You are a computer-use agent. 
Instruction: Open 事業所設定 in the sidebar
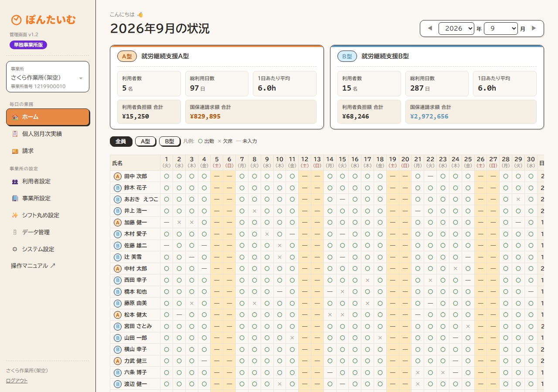tap(48, 199)
